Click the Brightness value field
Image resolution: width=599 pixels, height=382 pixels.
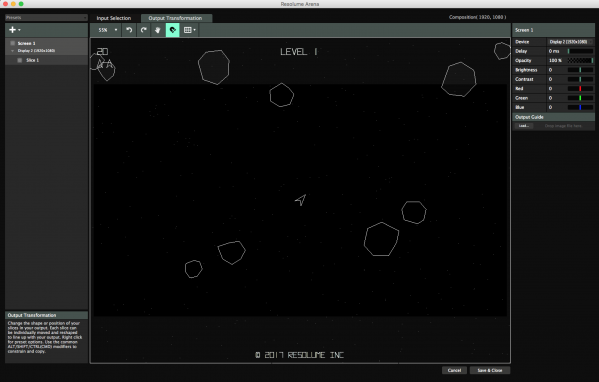click(x=557, y=70)
